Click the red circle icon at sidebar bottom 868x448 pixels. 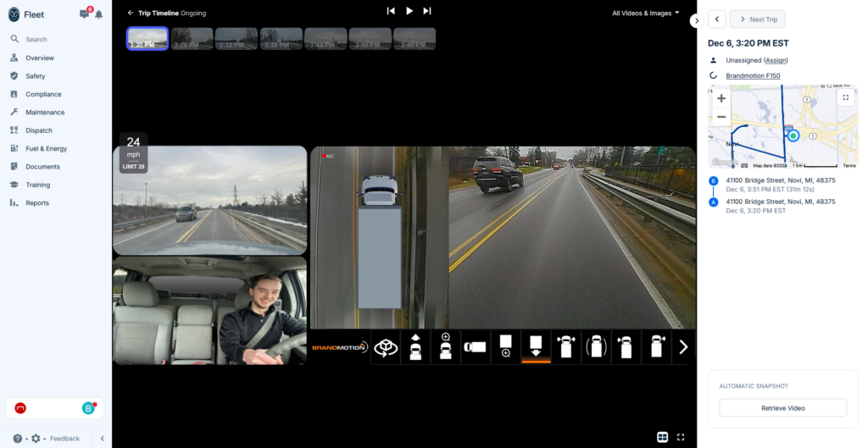[x=20, y=408]
